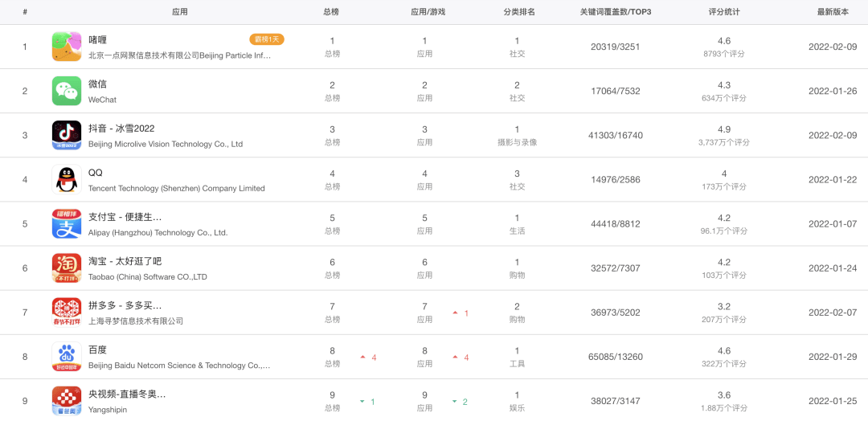Click the 分类排名 column header
This screenshot has width=868, height=421.
point(518,12)
